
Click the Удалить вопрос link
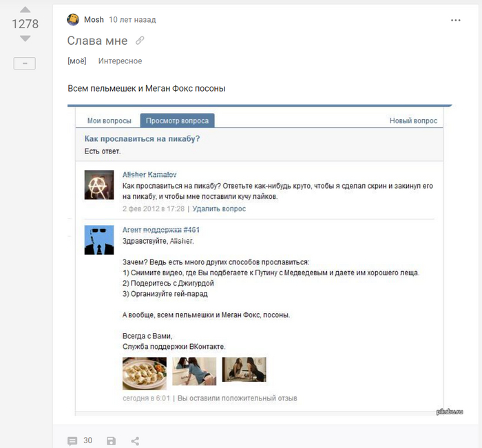(x=219, y=209)
